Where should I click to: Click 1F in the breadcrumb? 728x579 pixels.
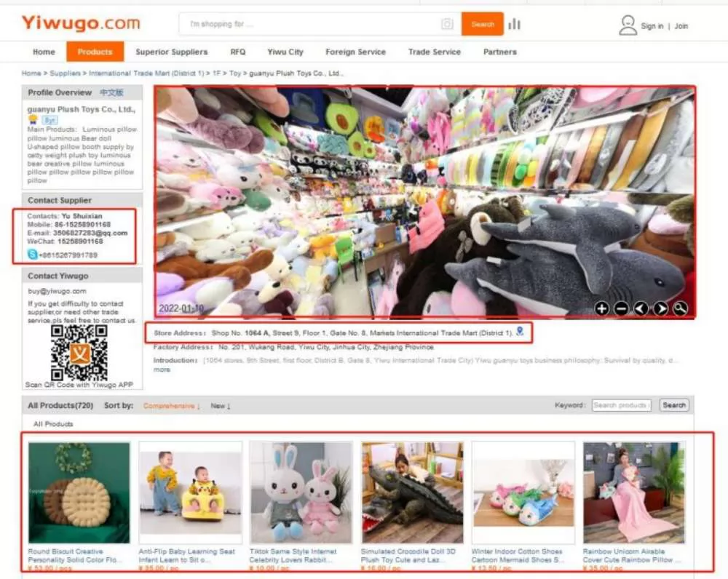(217, 73)
